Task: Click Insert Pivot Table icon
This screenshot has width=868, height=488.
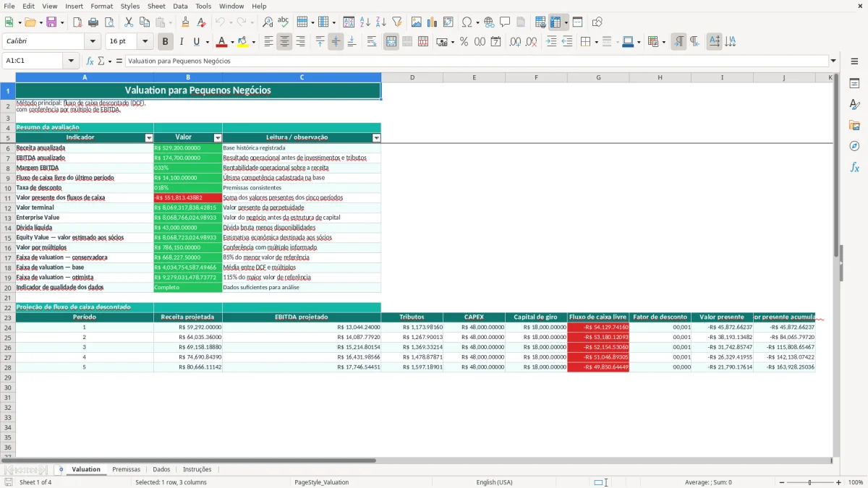Action: [x=448, y=22]
